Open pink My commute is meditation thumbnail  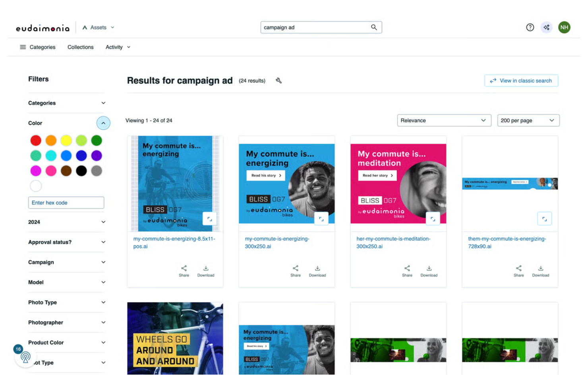coord(398,183)
